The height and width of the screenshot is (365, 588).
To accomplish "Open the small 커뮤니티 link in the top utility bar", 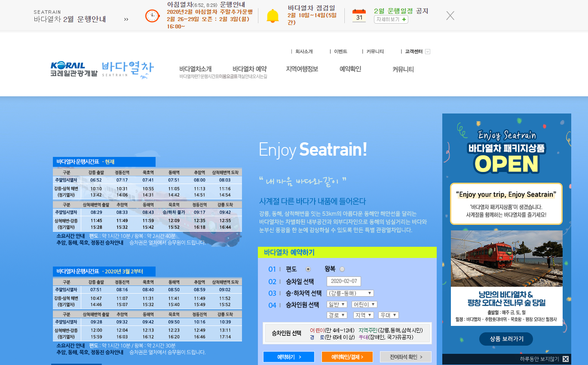I will pos(375,52).
